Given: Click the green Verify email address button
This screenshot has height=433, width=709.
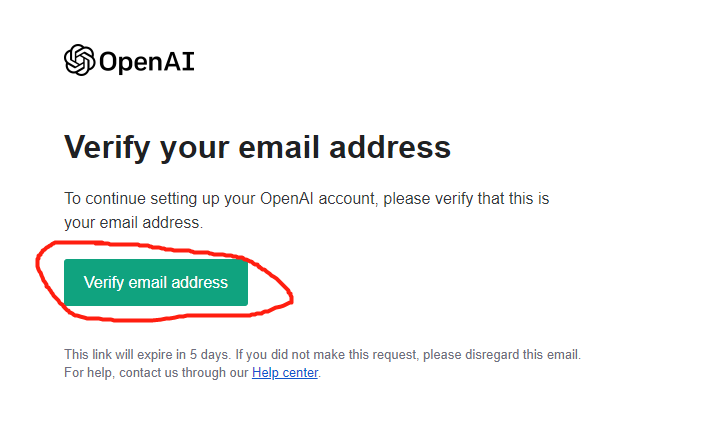Looking at the screenshot, I should coord(156,282).
